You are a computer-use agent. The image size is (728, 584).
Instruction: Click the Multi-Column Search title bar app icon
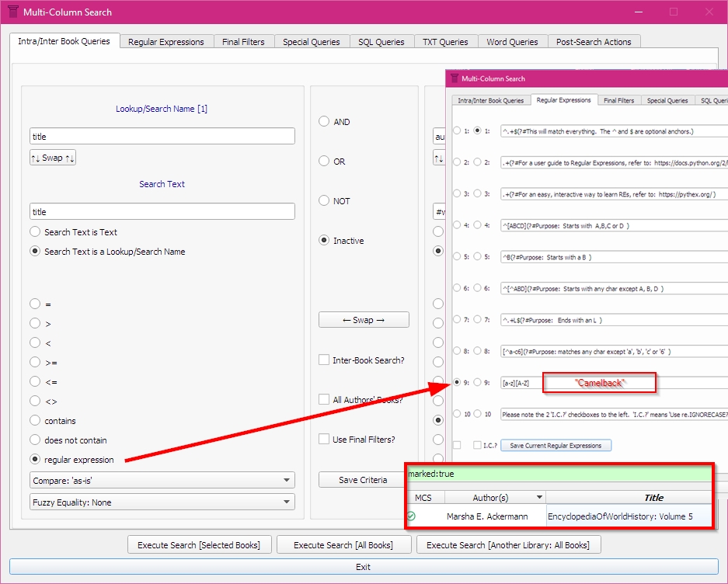click(x=13, y=12)
